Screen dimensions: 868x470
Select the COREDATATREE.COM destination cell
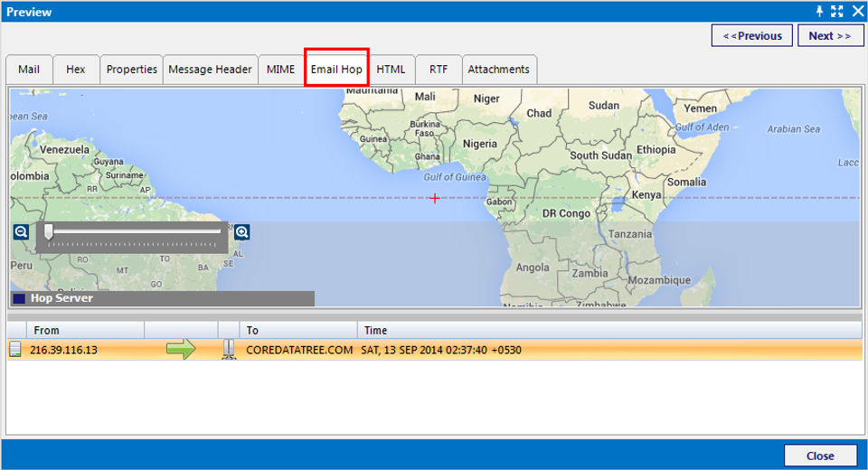point(299,350)
